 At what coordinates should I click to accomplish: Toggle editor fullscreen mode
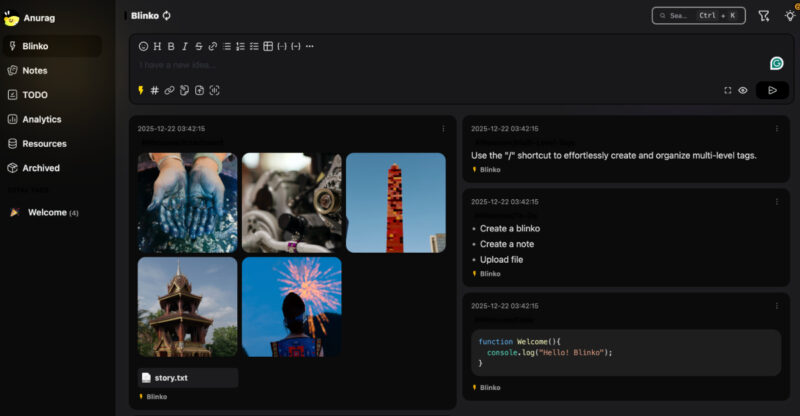click(x=728, y=90)
